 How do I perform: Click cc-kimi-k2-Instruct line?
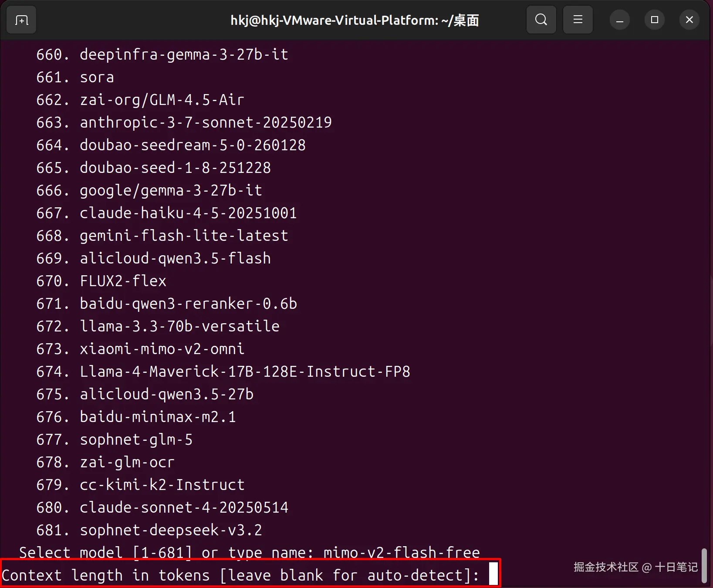click(x=140, y=485)
